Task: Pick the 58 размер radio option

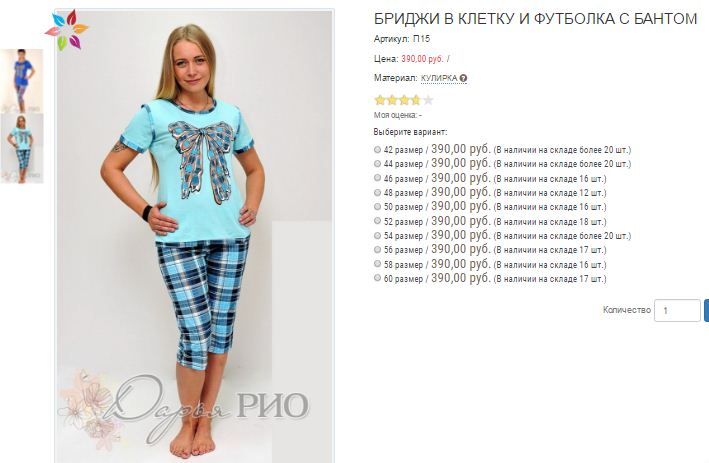Action: coord(378,264)
